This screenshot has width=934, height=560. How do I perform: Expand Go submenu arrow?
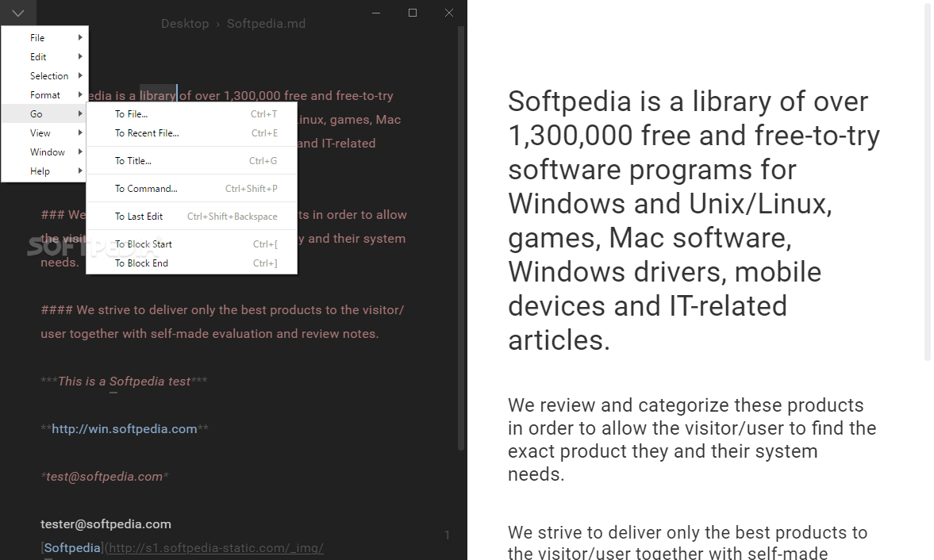[x=80, y=113]
